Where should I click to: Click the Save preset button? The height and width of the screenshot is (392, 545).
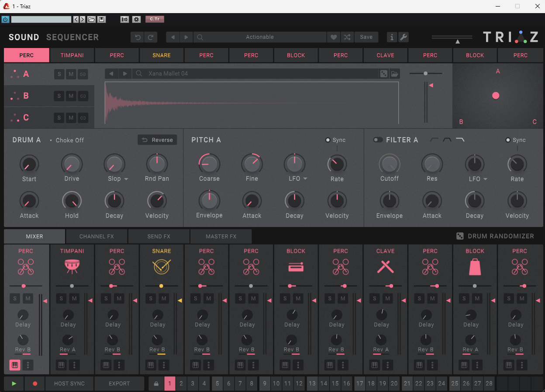366,37
